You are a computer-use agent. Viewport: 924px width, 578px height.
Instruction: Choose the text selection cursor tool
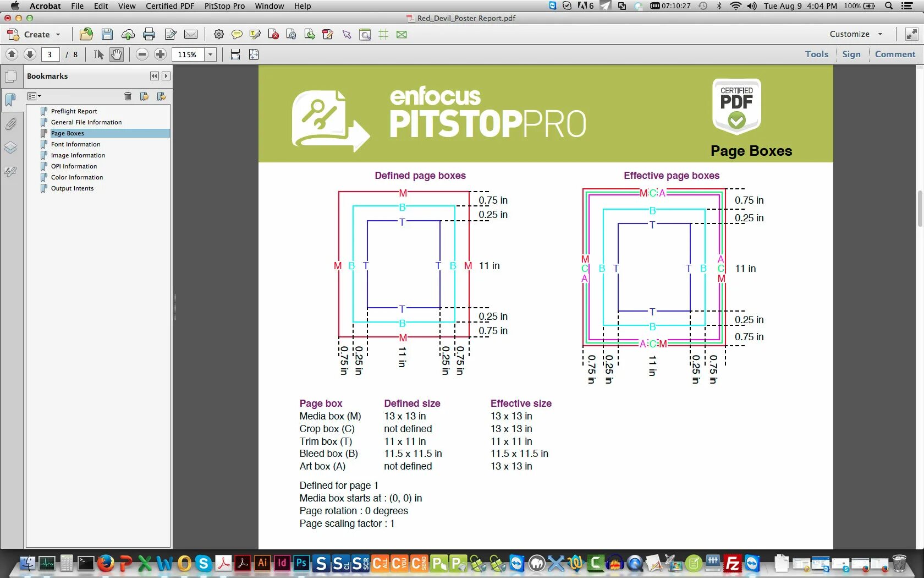98,54
